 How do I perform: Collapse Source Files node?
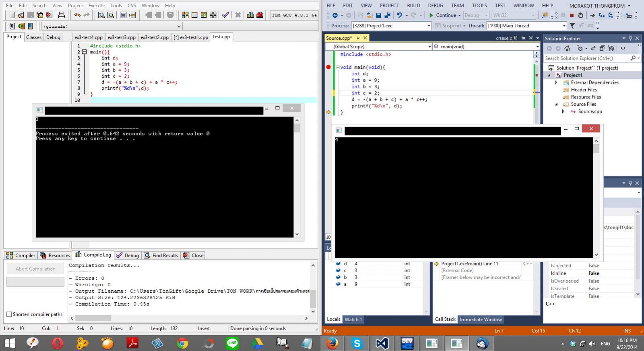(556, 104)
